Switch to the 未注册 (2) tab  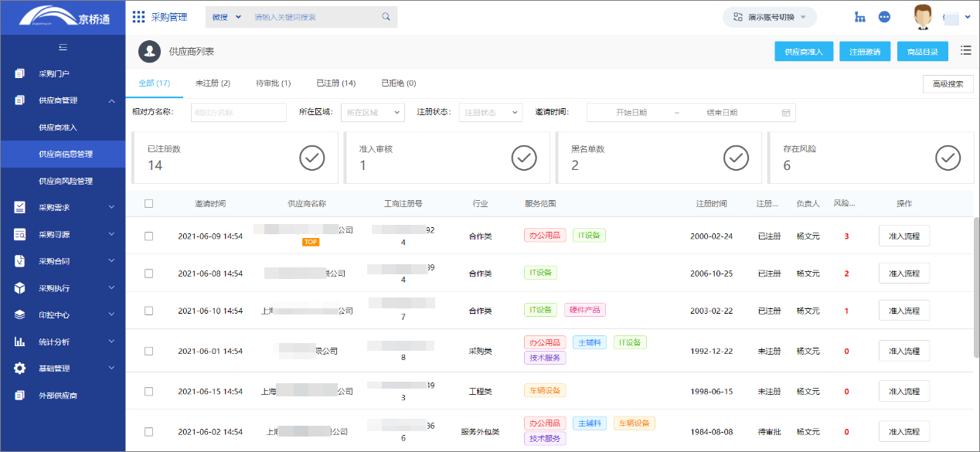click(x=213, y=83)
